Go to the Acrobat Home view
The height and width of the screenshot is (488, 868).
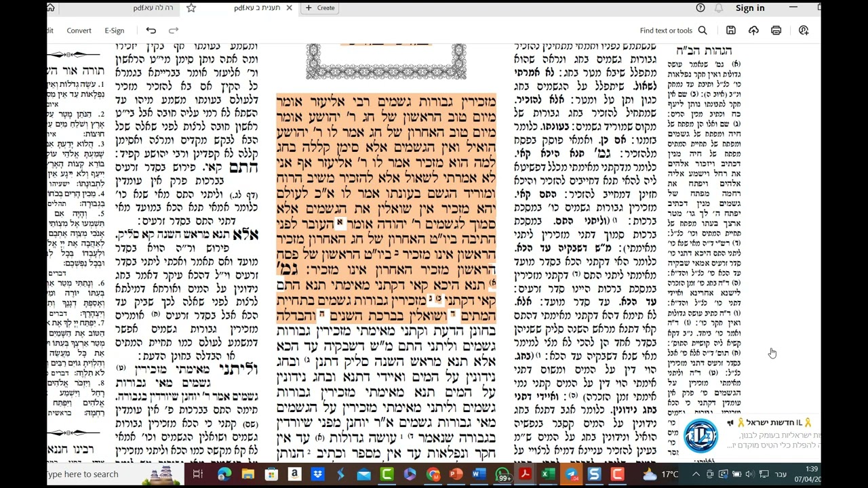51,8
